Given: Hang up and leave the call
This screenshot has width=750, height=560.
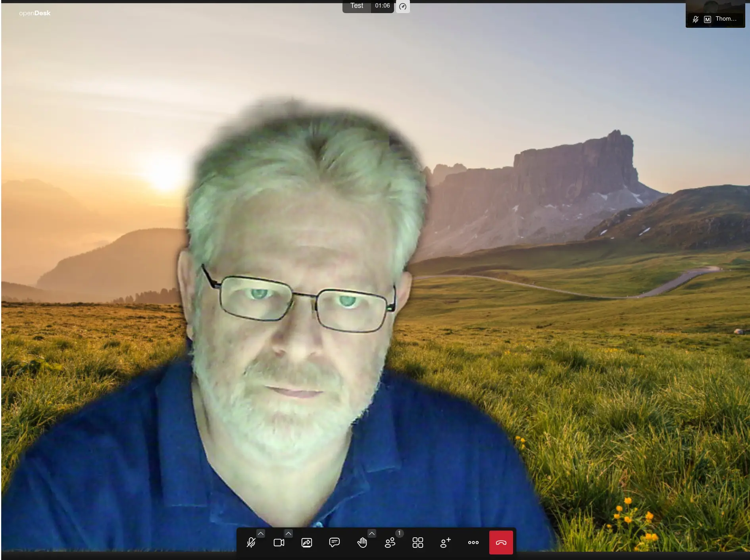Looking at the screenshot, I should pos(501,543).
